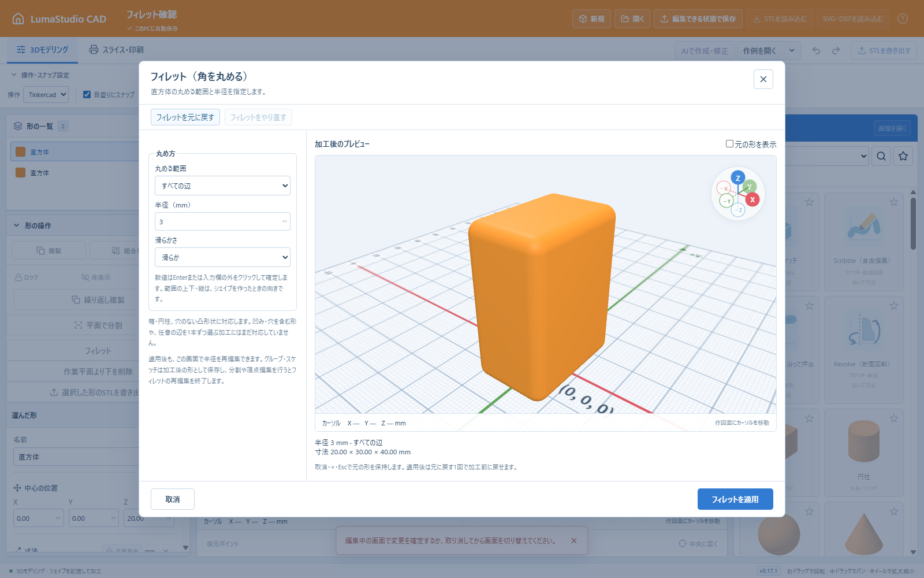Click the redo arrow icon

point(836,50)
